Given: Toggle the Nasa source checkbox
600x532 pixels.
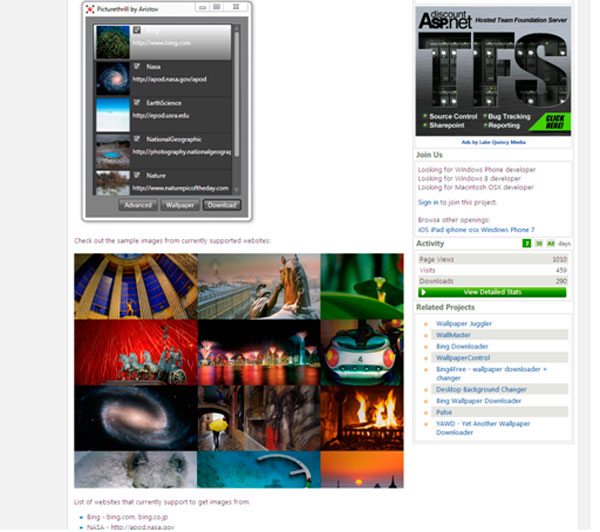Looking at the screenshot, I should (x=137, y=66).
